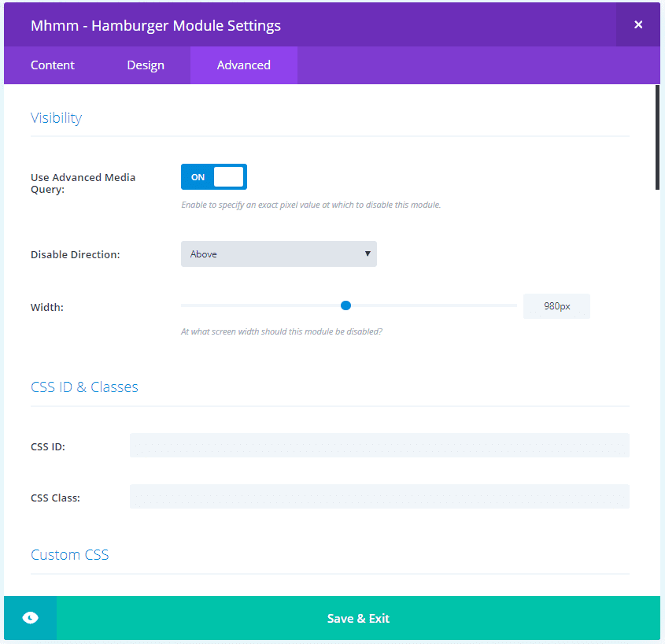Click the eye preview icon
The height and width of the screenshot is (644, 665).
tap(30, 618)
